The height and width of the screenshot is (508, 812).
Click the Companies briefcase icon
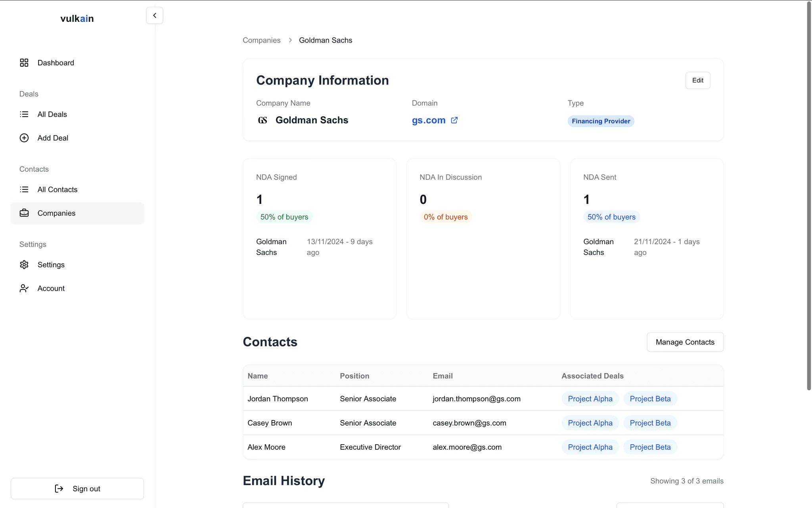click(24, 213)
